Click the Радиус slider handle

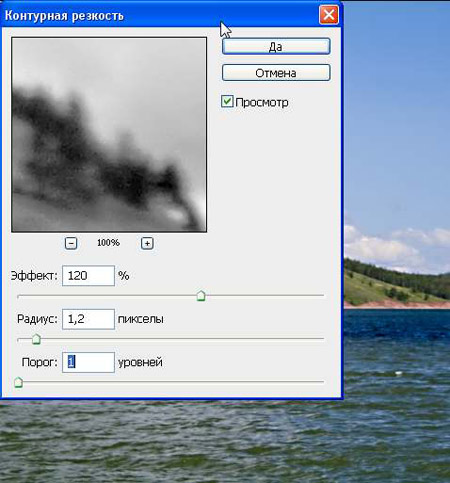pos(36,339)
